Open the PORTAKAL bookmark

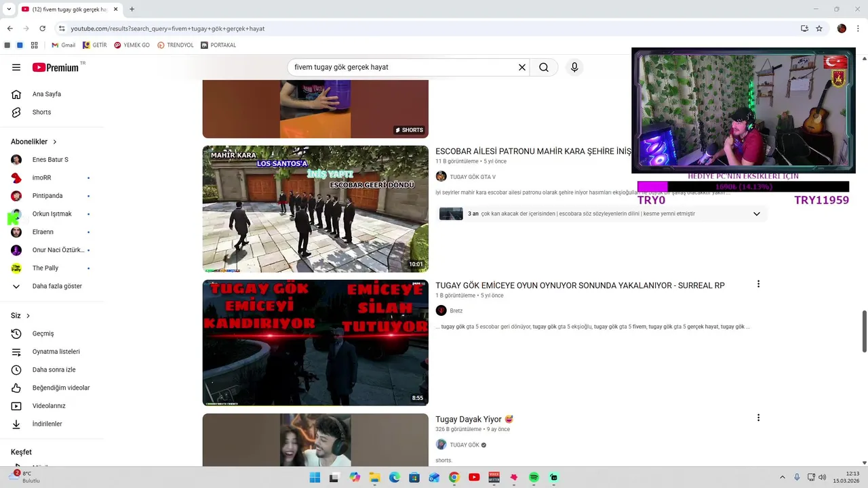(218, 45)
